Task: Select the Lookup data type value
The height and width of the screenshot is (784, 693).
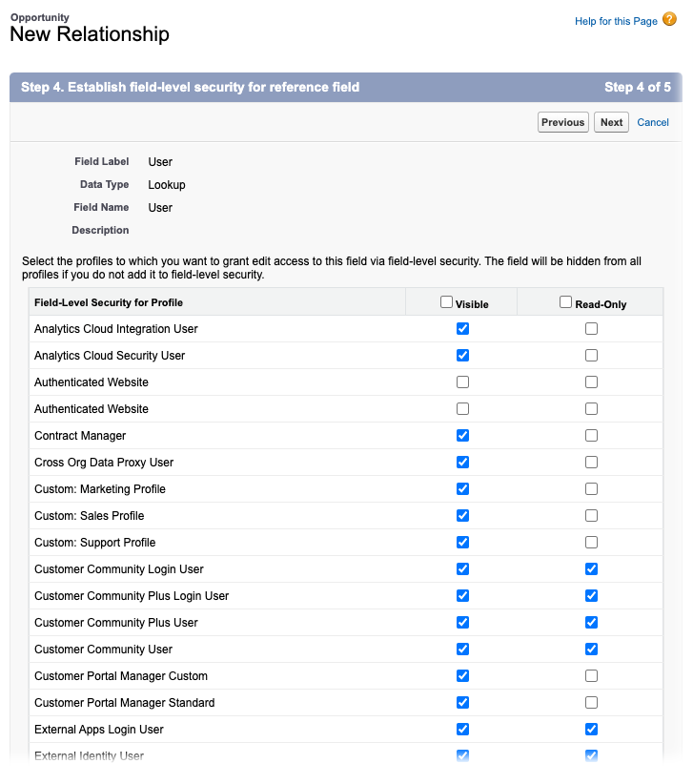Action: [x=167, y=185]
